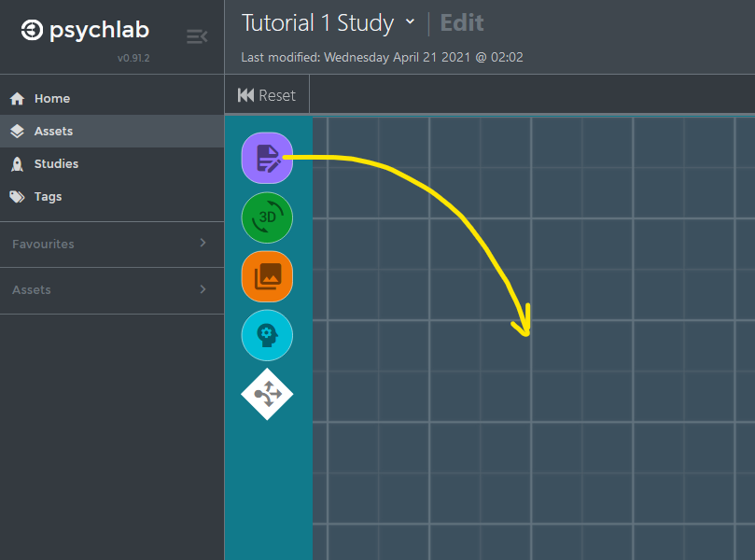The width and height of the screenshot is (755, 560).
Task: Select the teal head-with-gear cognitive task icon
Action: [x=267, y=336]
